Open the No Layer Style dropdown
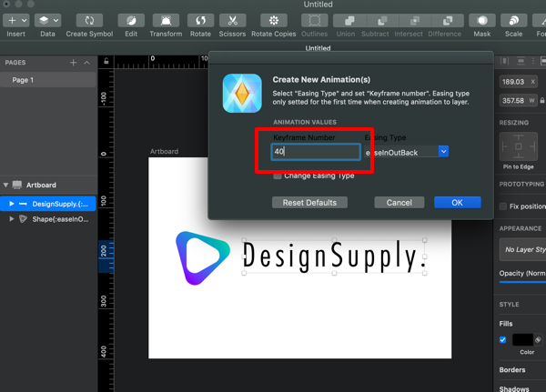 coord(522,249)
